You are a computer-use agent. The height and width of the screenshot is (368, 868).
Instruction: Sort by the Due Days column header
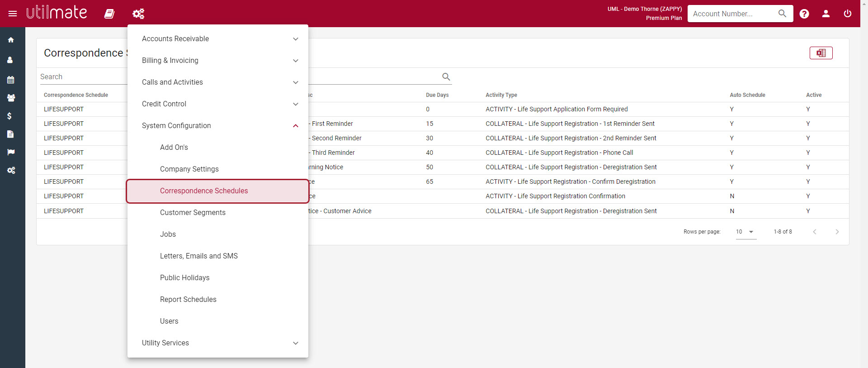pos(437,95)
